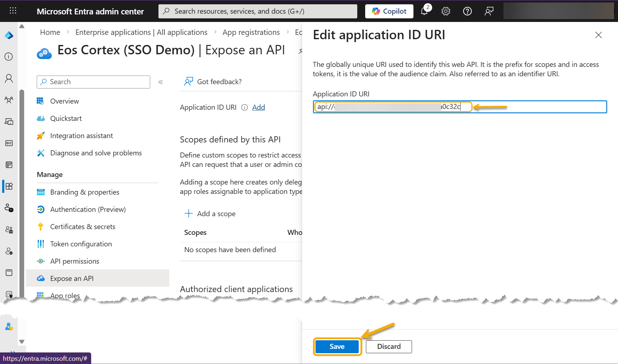The width and height of the screenshot is (618, 364).
Task: Click the Eos Cortex app cloud icon
Action: [44, 54]
